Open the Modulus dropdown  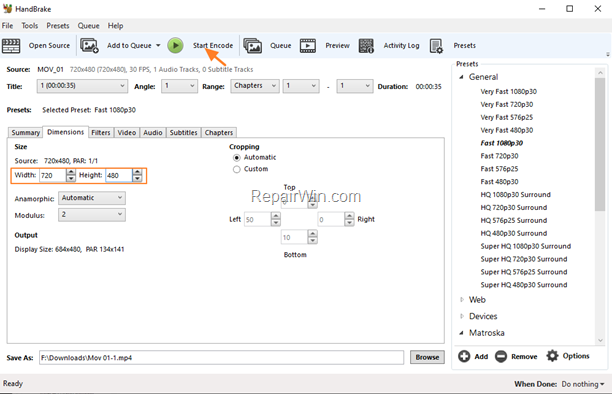(92, 215)
